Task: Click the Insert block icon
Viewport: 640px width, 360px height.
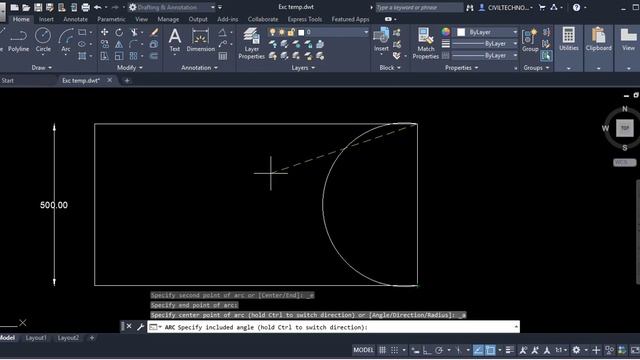Action: pyautogui.click(x=381, y=40)
